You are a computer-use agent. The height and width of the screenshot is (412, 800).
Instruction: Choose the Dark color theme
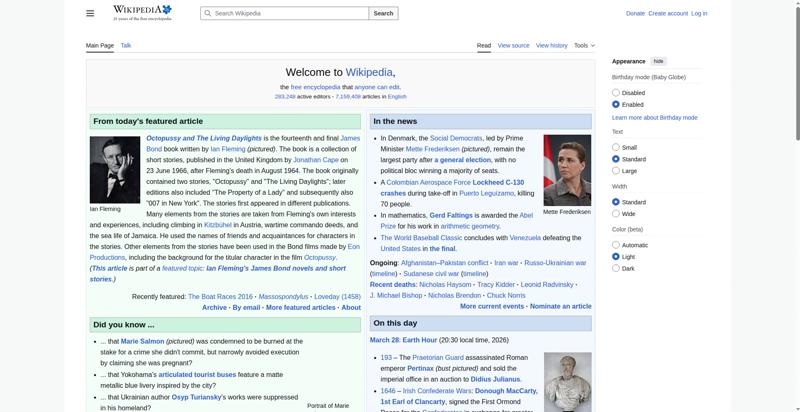pos(616,268)
